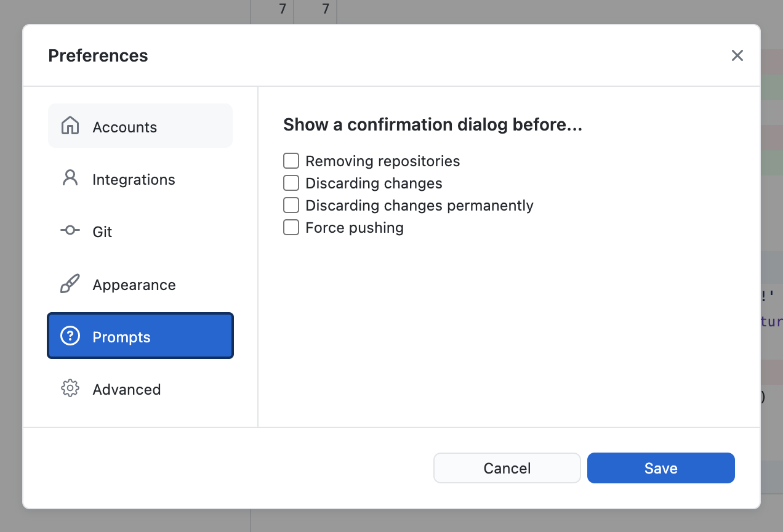Screen dimensions: 783x532
Task: Tick the Force pushing checkbox
Action: [291, 227]
